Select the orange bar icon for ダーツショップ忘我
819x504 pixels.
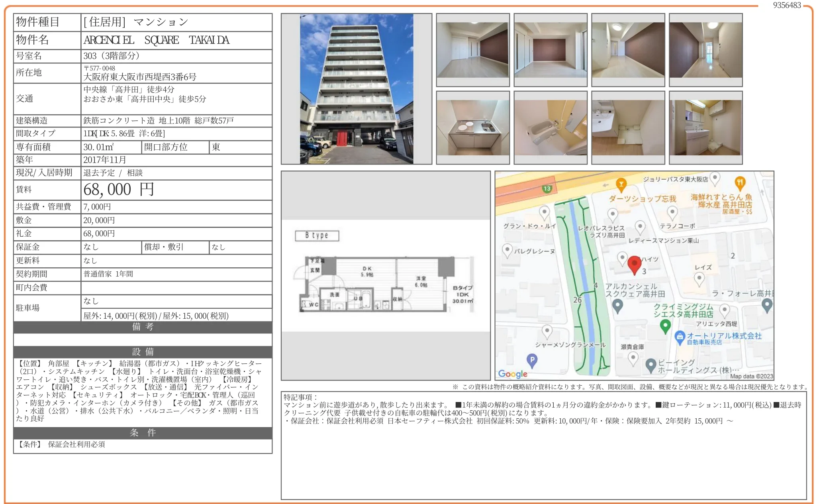click(x=621, y=184)
